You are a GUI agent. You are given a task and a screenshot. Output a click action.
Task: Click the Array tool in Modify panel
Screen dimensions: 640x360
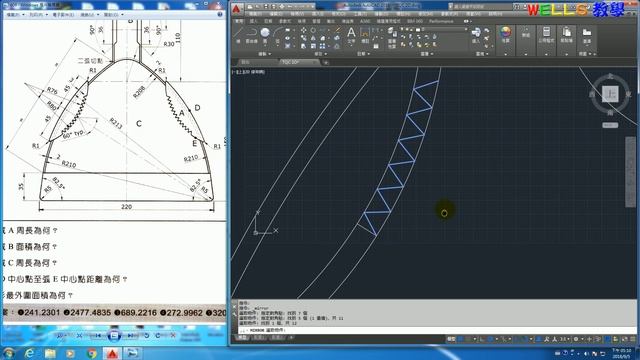(322, 46)
